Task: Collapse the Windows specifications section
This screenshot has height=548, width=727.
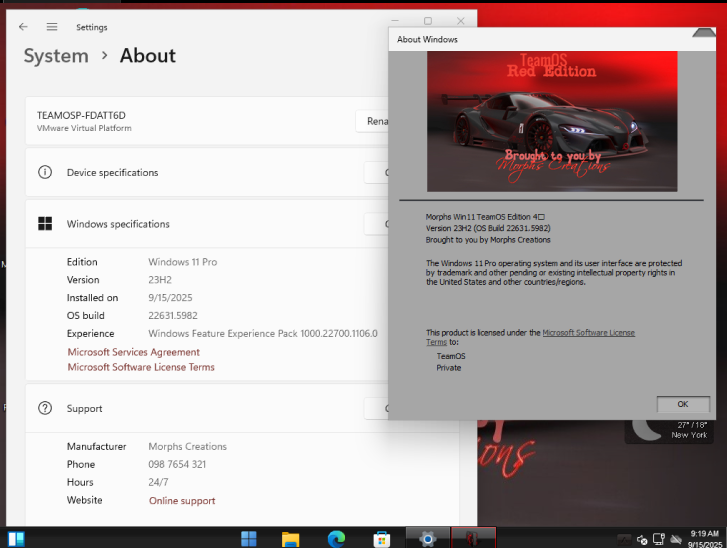Action: point(376,224)
